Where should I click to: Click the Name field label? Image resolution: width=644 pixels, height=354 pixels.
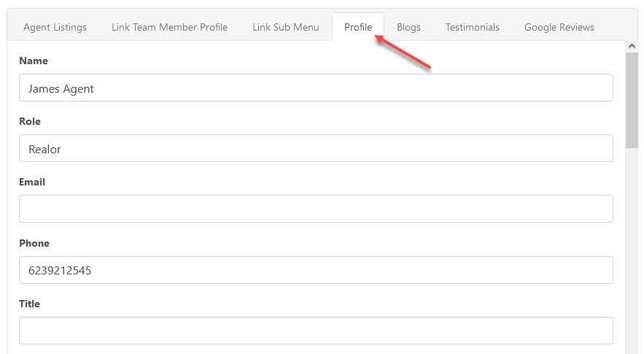(x=34, y=61)
